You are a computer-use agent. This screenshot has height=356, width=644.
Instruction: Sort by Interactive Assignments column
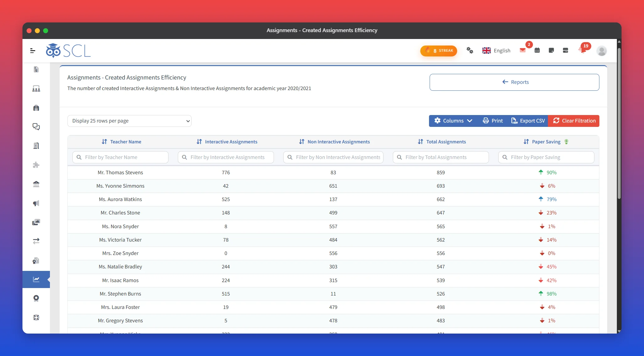227,142
